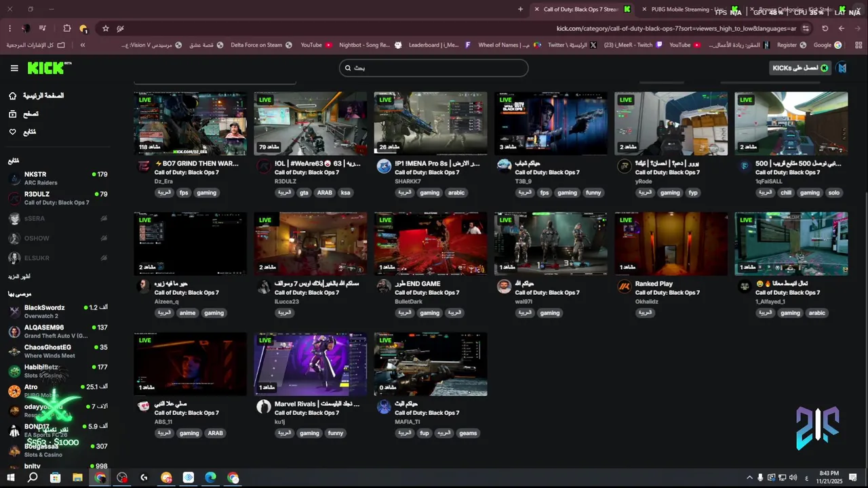Image resolution: width=868 pixels, height=488 pixels.
Task: Click the Okhalidz channel avatar
Action: [x=624, y=286]
